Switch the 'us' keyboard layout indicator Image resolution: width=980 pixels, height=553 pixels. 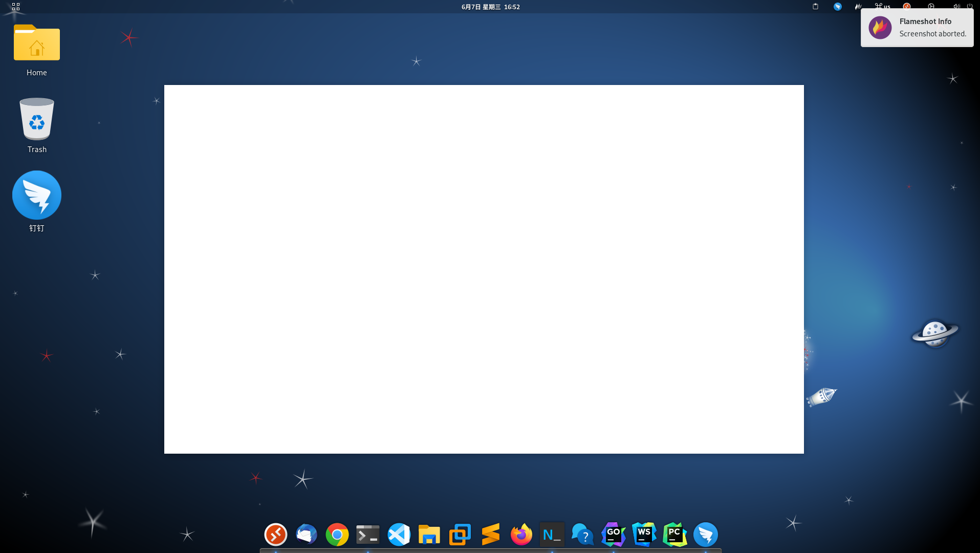click(883, 7)
